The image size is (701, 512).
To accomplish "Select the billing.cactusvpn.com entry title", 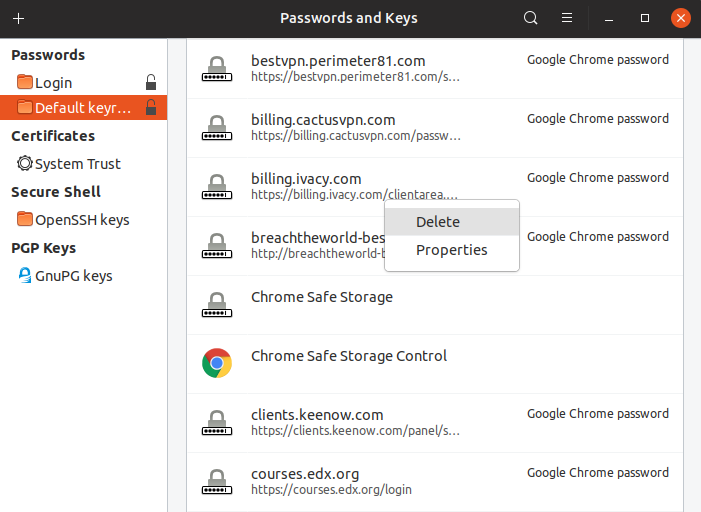I will [x=323, y=120].
